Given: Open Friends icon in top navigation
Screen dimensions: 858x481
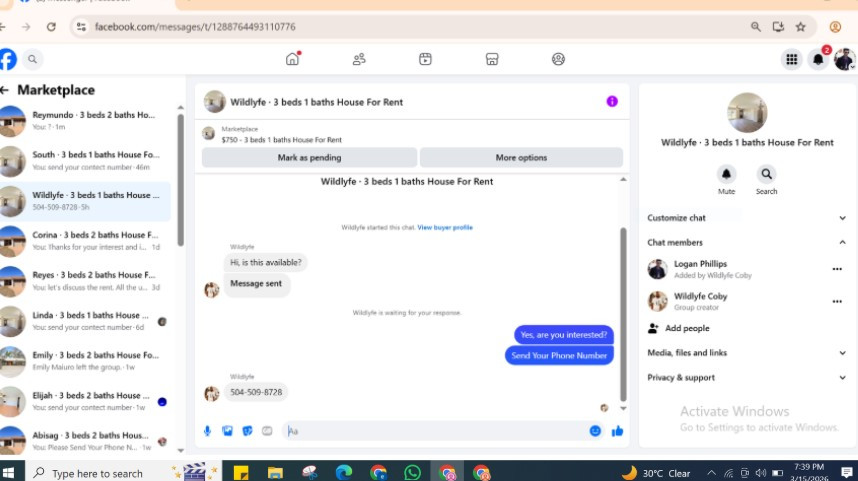Looking at the screenshot, I should coord(359,59).
